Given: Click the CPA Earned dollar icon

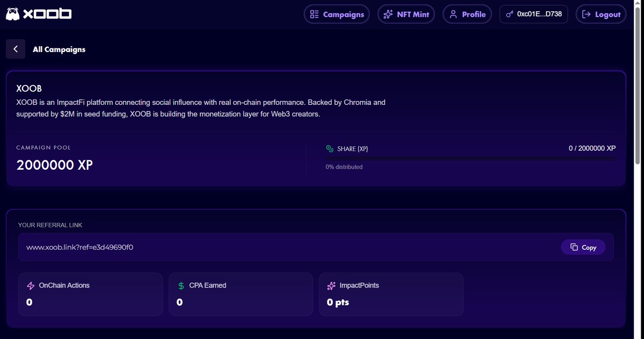Looking at the screenshot, I should [181, 286].
